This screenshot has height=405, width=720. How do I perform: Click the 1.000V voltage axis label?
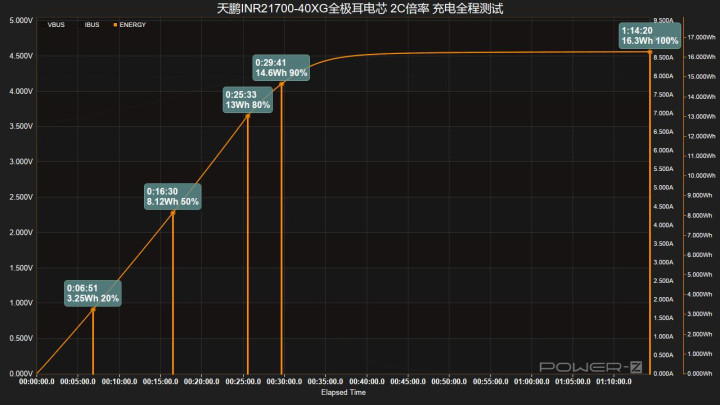tap(21, 303)
